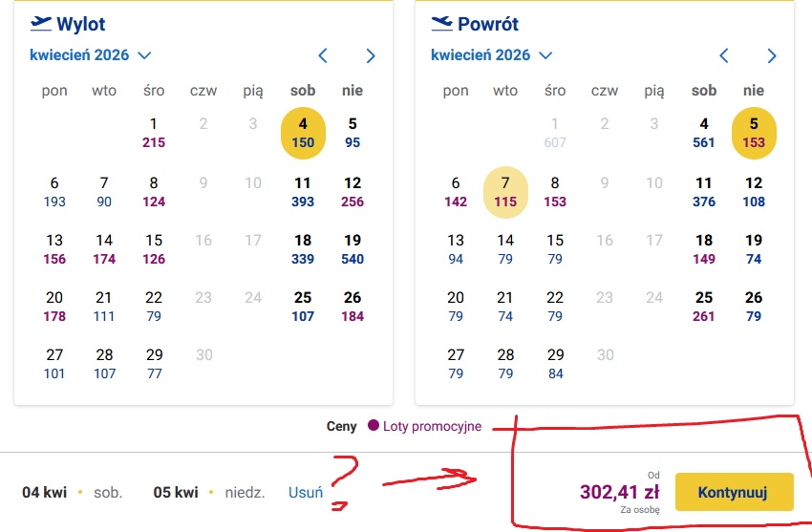Click the departing plane icon beside Wylot

coord(41,22)
